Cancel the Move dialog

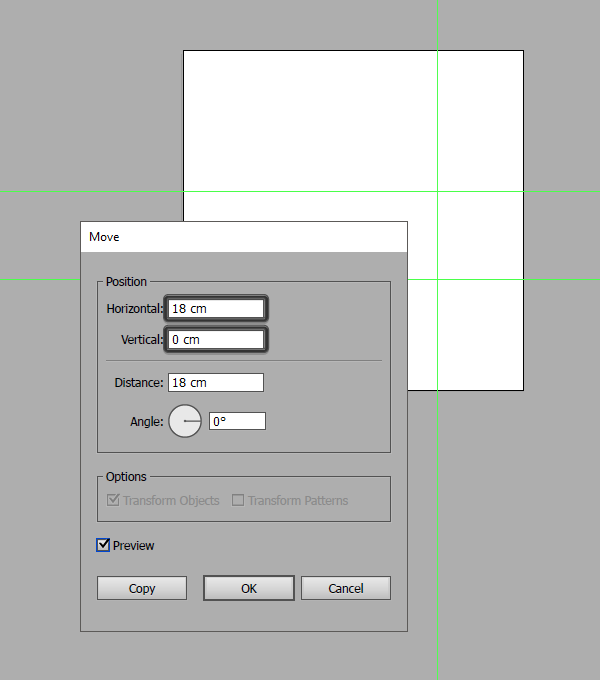(346, 588)
